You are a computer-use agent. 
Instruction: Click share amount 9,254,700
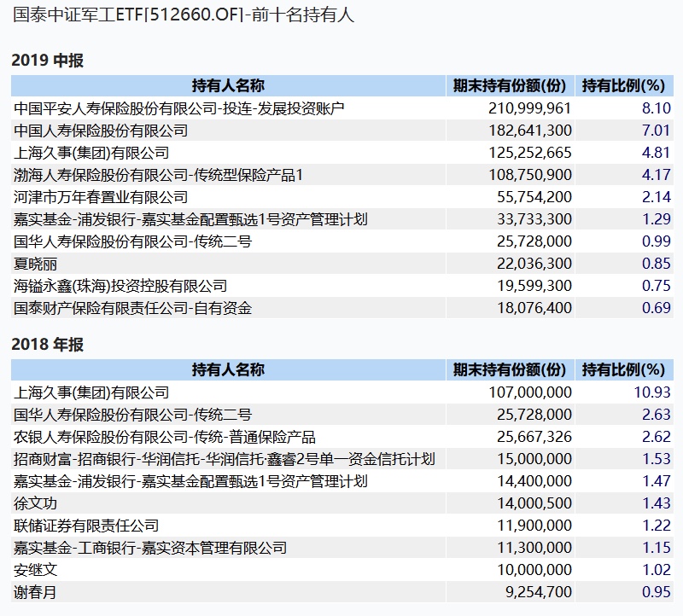click(539, 592)
